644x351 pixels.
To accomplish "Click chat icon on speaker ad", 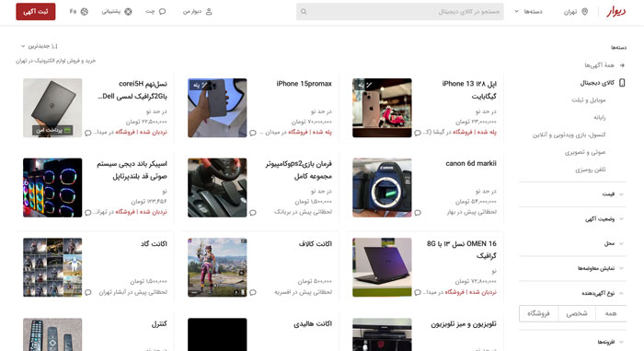I will [88, 213].
